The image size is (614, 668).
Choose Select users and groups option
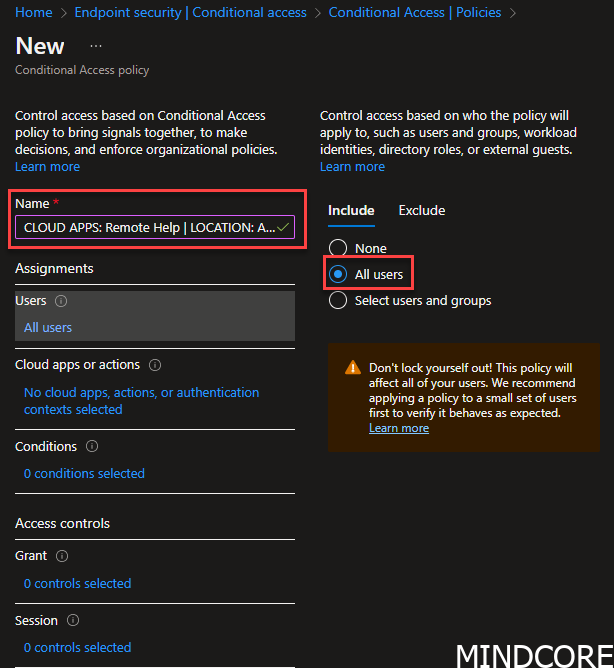[x=338, y=301]
